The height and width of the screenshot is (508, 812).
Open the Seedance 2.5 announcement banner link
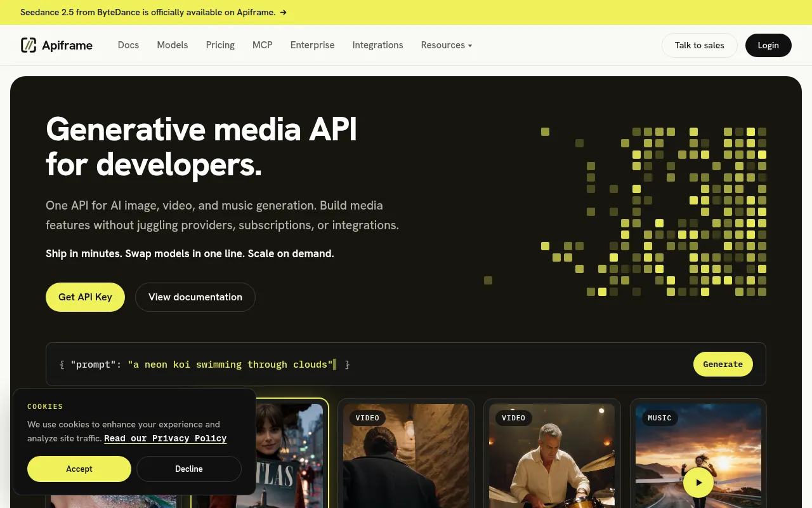click(x=154, y=12)
